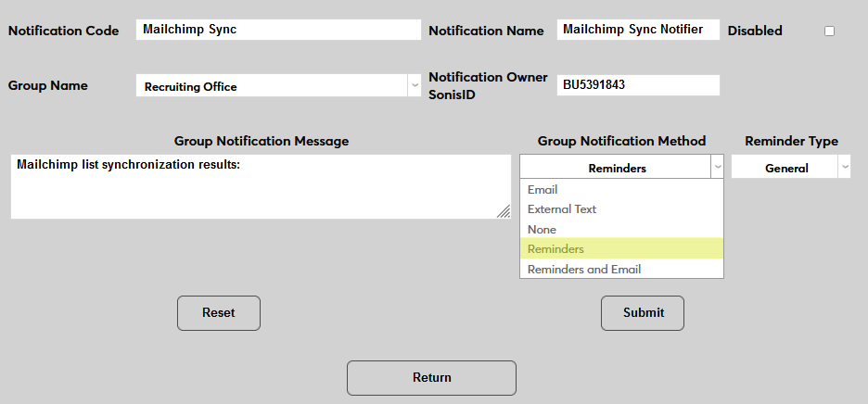
Task: Grab the message textarea resize handle
Action: 504,211
